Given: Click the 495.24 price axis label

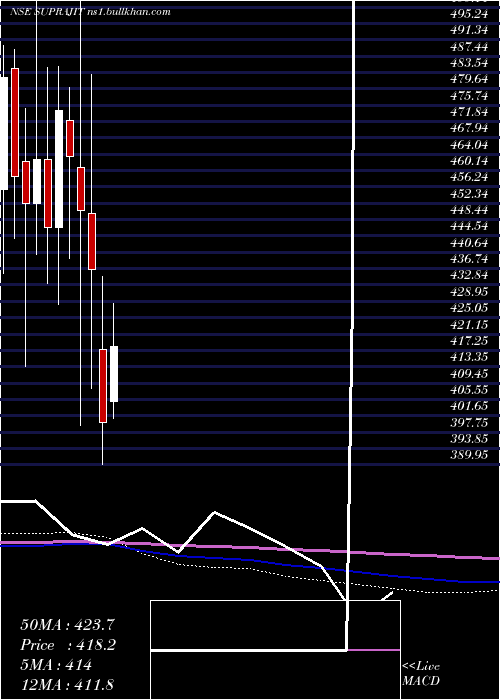Looking at the screenshot, I should point(469,14).
